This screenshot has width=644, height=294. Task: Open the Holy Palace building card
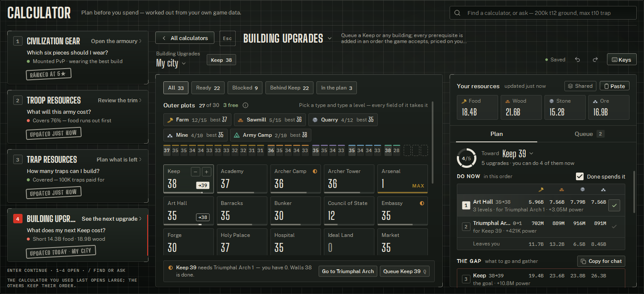(x=242, y=242)
